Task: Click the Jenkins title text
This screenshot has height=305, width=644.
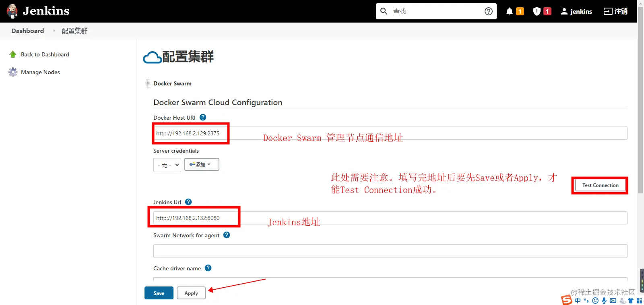Action: (46, 11)
